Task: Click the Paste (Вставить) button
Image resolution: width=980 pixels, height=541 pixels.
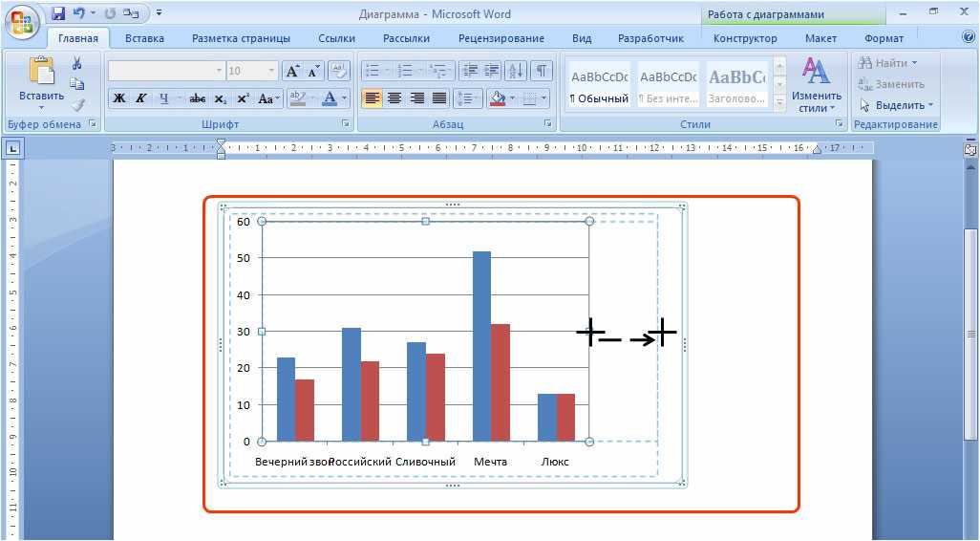Action: [x=41, y=82]
